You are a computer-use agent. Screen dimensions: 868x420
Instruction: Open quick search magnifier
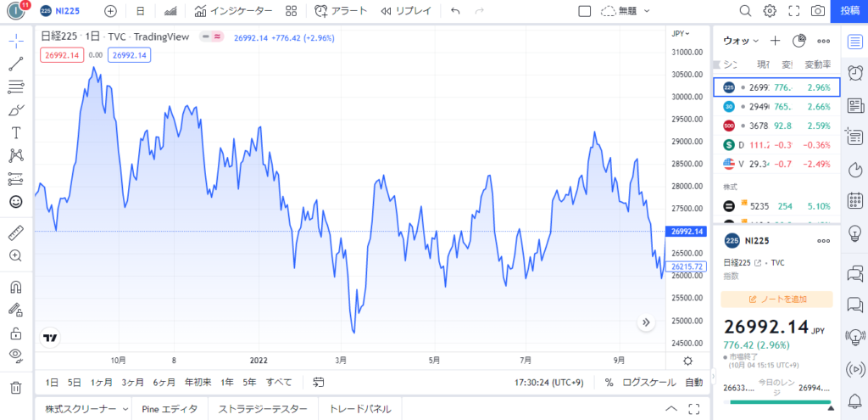[x=746, y=10]
